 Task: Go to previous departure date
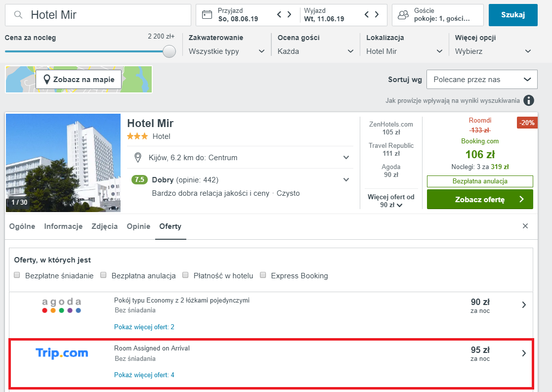point(367,14)
